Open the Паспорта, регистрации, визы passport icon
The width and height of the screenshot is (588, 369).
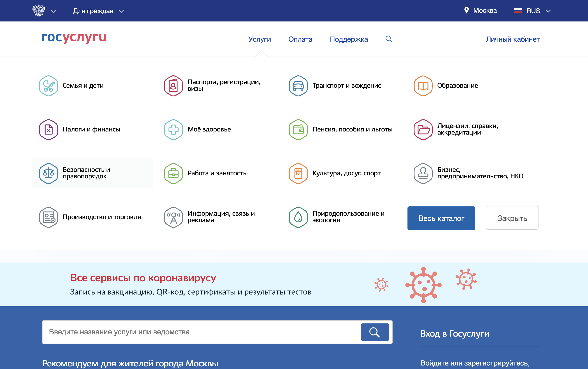pyautogui.click(x=173, y=86)
